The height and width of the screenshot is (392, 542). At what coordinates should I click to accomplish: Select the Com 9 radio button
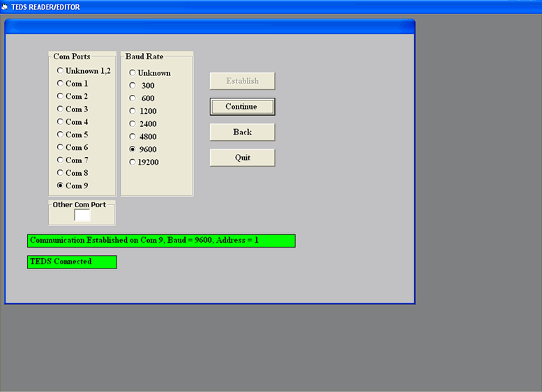60,186
